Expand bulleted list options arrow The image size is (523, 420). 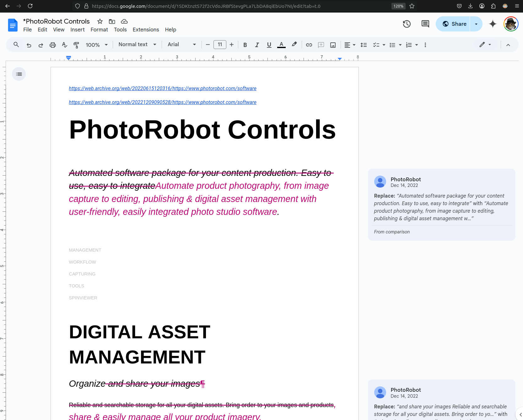click(x=400, y=45)
